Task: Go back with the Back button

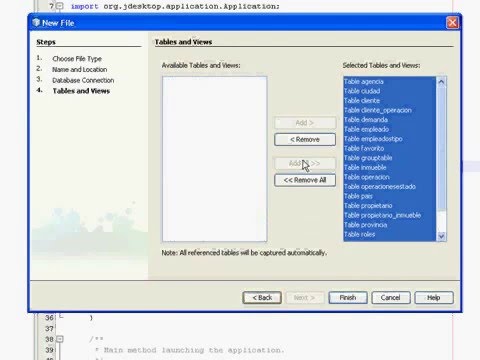Action: pos(262,298)
